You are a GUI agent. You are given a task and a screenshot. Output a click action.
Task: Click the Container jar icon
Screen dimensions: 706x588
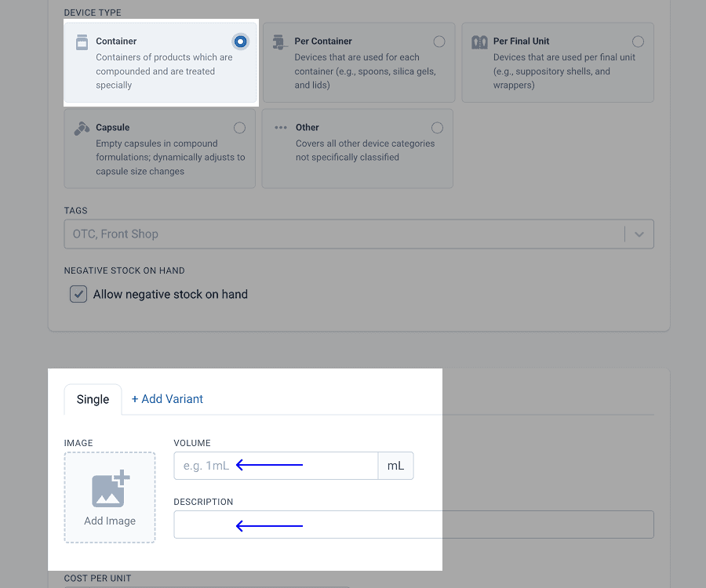click(82, 42)
